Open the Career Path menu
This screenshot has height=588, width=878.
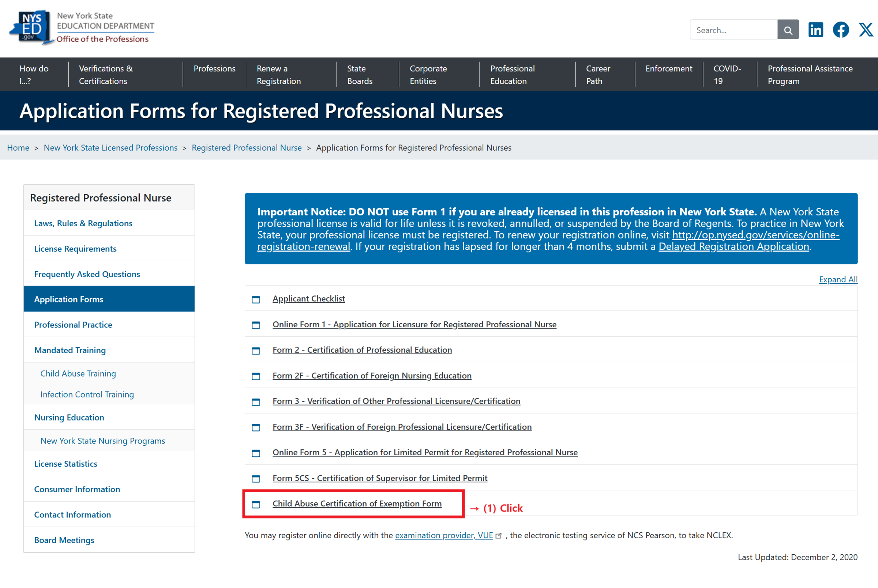[x=598, y=74]
